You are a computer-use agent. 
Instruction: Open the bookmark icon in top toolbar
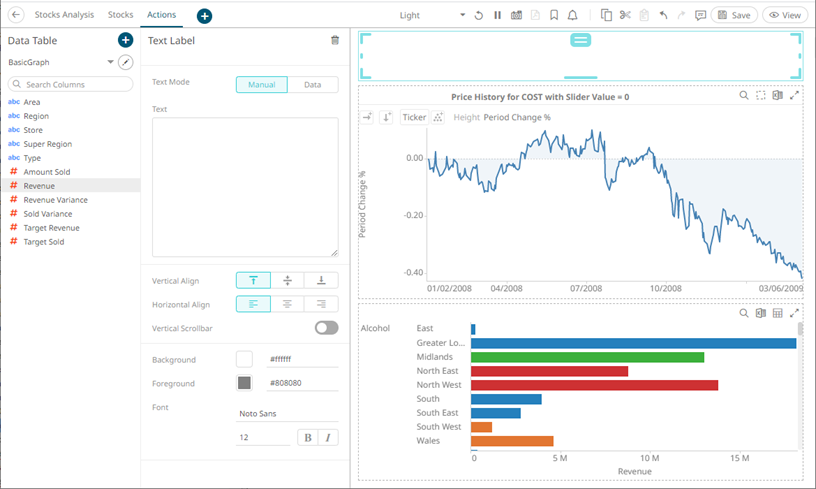[x=554, y=15]
